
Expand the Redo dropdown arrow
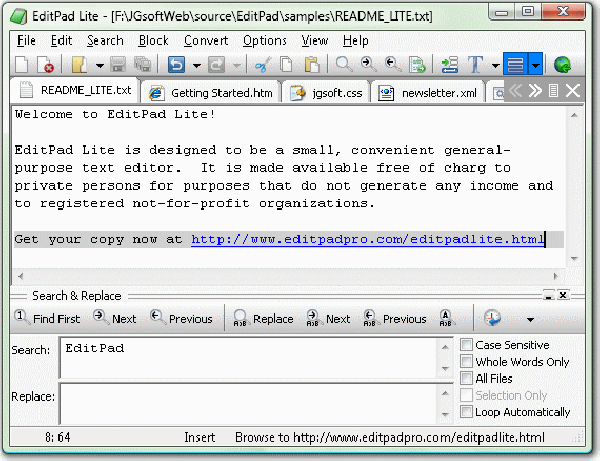tap(237, 65)
